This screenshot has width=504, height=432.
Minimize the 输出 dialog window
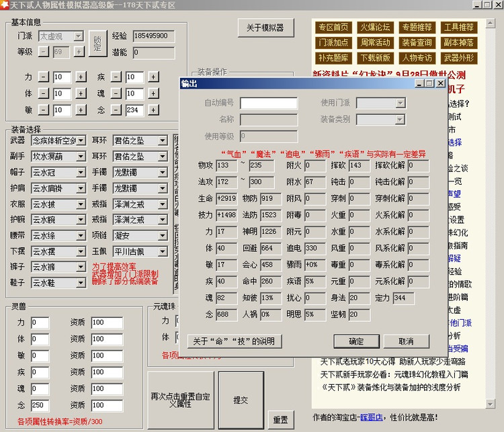419,83
